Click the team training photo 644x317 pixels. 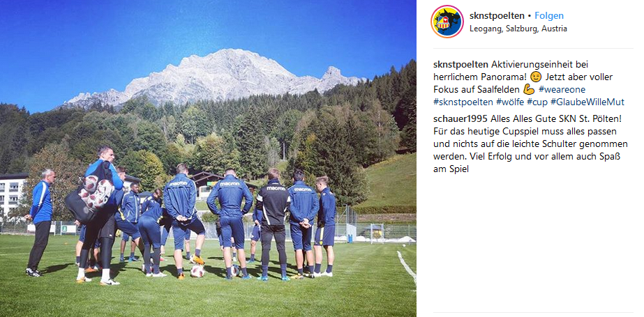208,158
